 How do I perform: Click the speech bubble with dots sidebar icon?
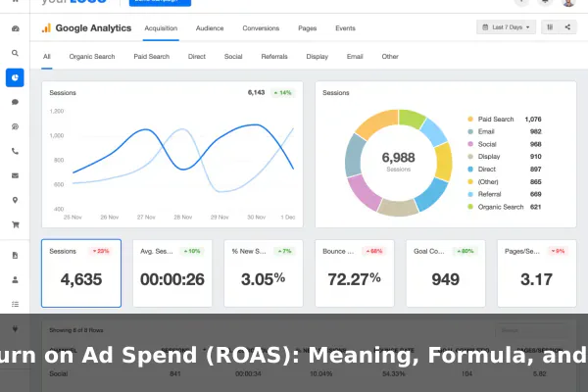tap(15, 126)
